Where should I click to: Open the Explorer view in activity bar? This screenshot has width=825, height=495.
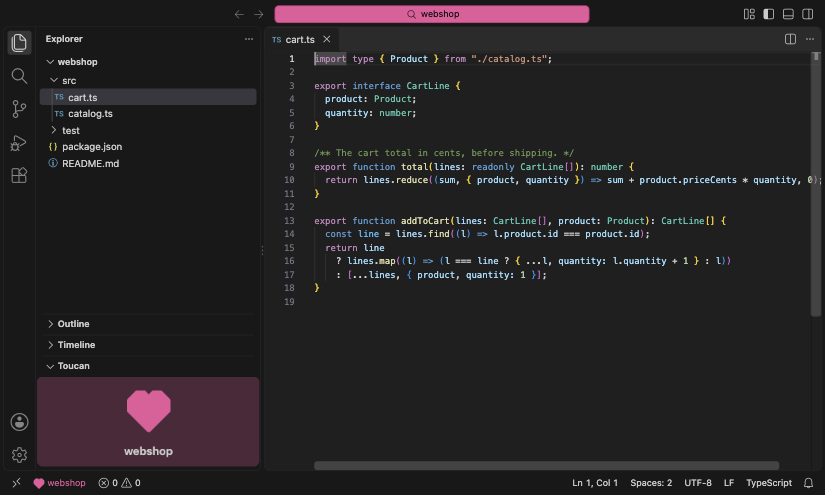click(x=19, y=43)
